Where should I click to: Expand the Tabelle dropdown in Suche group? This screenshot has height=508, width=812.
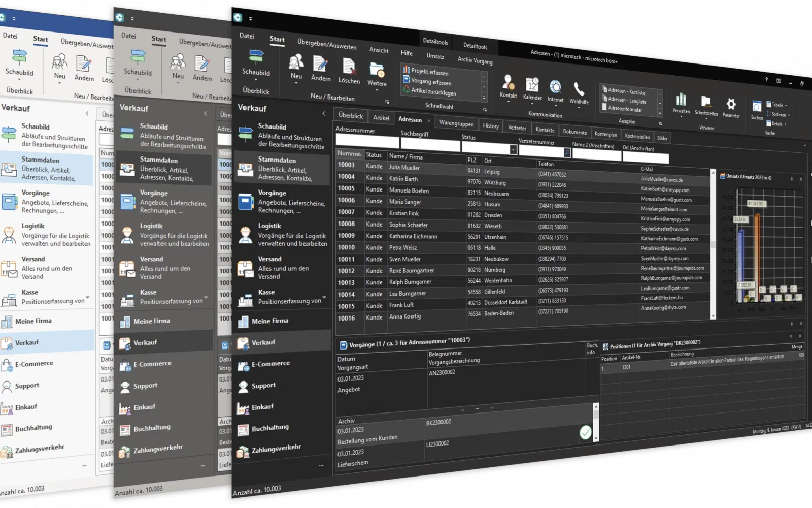pyautogui.click(x=786, y=106)
